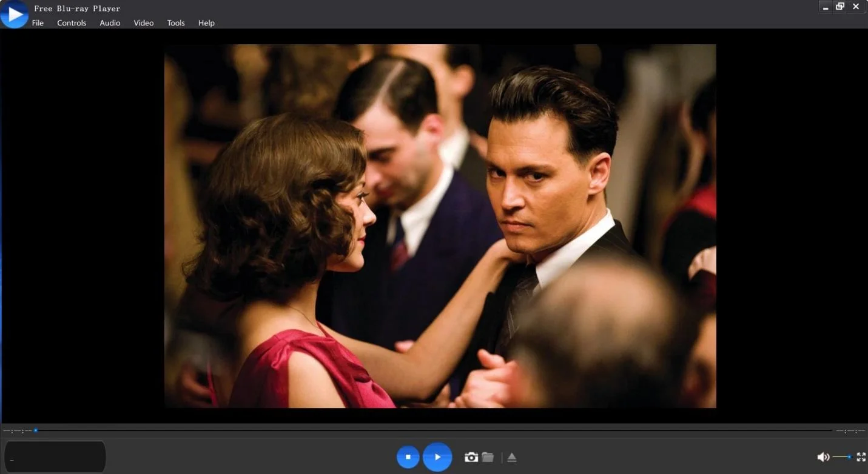Take a snapshot with the camera icon
This screenshot has width=868, height=474.
(471, 457)
